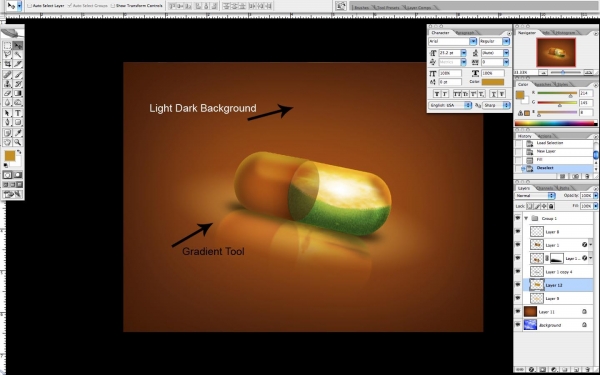600x375 pixels.
Task: Select the Magic Wand tool
Action: (18, 55)
